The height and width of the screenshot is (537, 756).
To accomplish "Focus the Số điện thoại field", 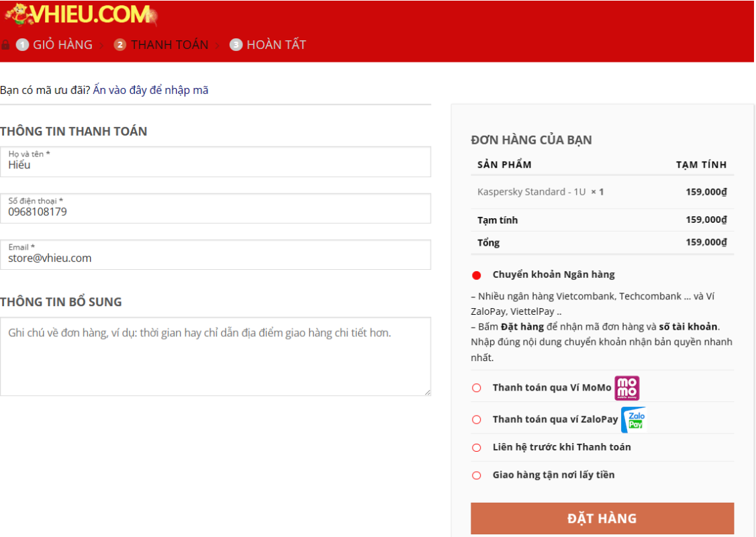I will [216, 209].
